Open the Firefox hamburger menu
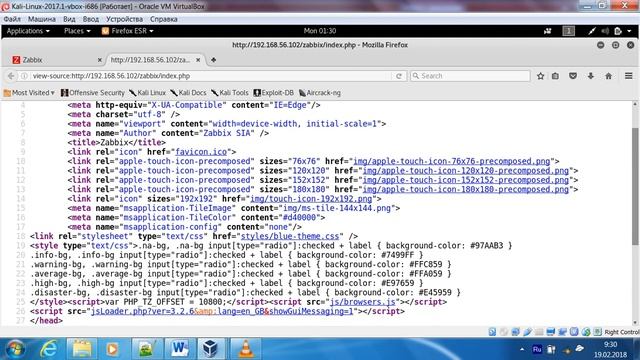Viewport: 640px width, 360px height. pyautogui.click(x=629, y=76)
